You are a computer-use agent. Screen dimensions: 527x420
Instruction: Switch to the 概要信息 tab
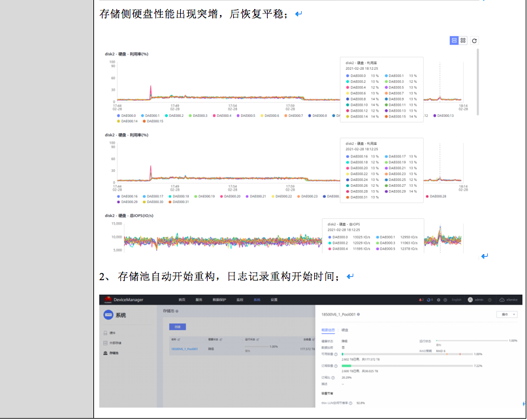(x=328, y=331)
